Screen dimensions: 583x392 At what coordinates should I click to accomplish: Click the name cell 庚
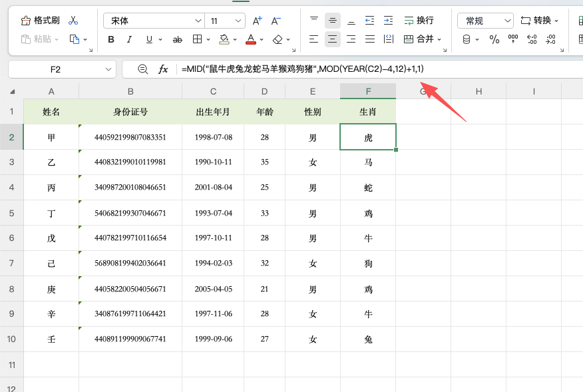pos(51,289)
